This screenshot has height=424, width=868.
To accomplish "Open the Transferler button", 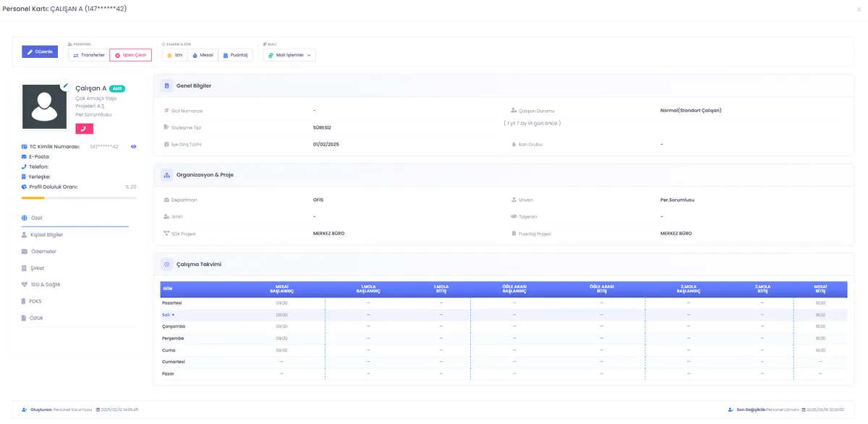I will pos(89,55).
